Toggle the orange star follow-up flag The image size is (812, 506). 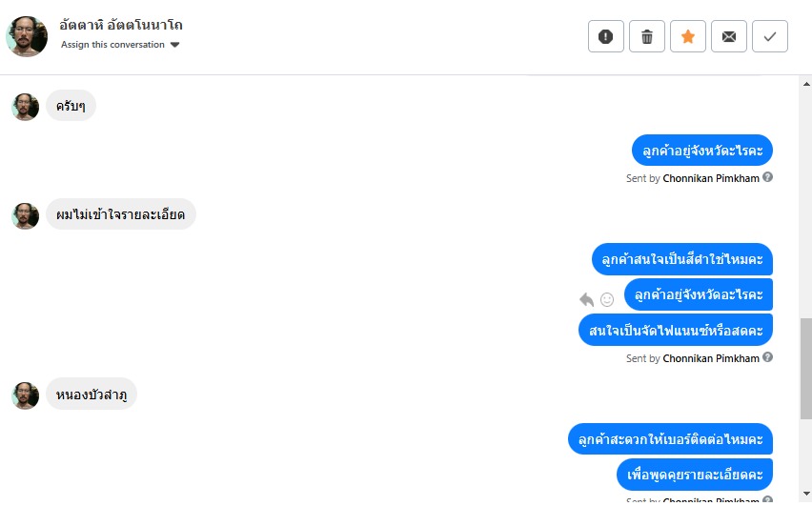pos(688,37)
